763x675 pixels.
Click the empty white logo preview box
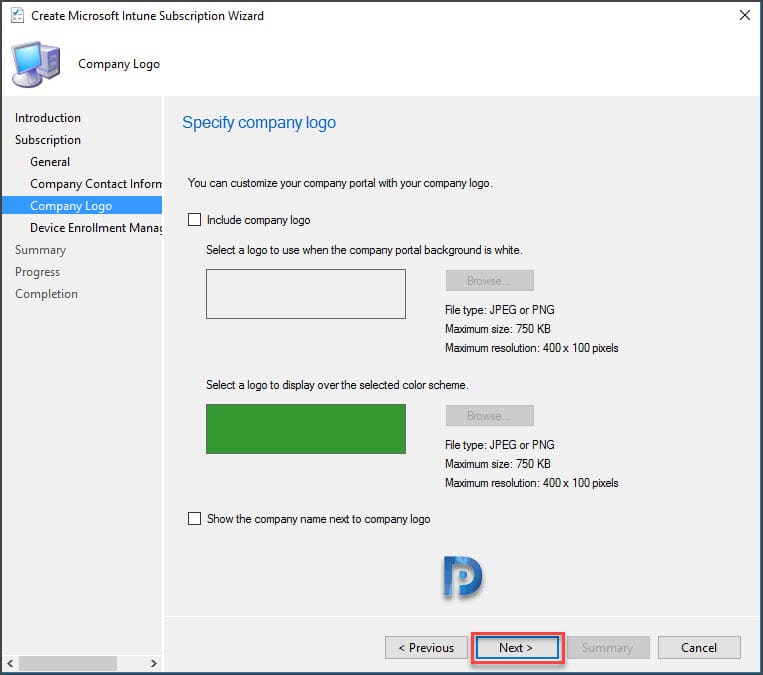306,294
